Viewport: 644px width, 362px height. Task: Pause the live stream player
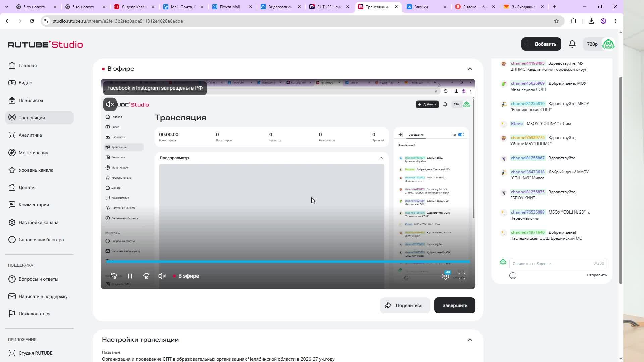(130, 276)
